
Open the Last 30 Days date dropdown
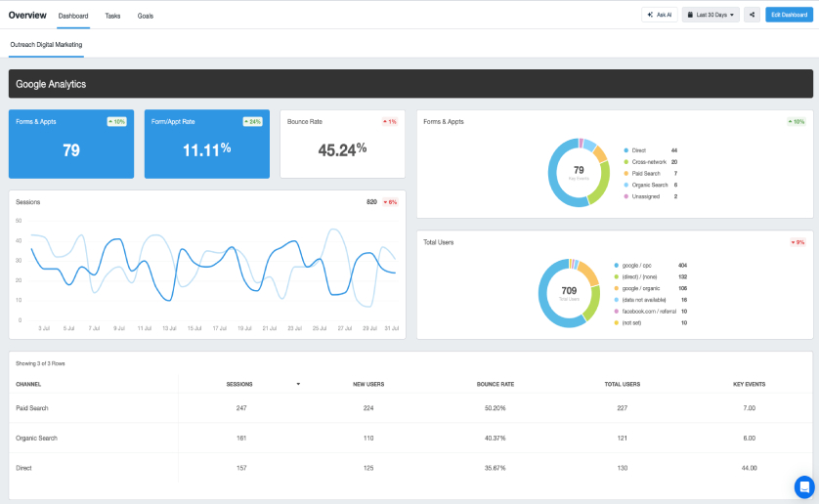tap(712, 15)
